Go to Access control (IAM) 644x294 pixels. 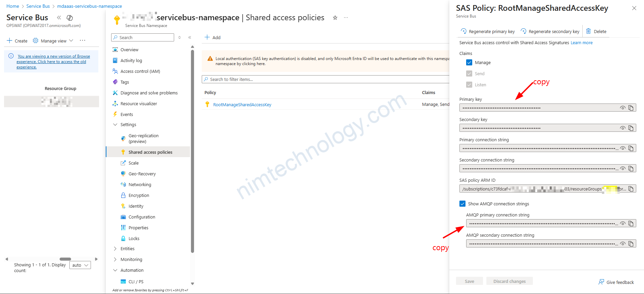click(140, 71)
